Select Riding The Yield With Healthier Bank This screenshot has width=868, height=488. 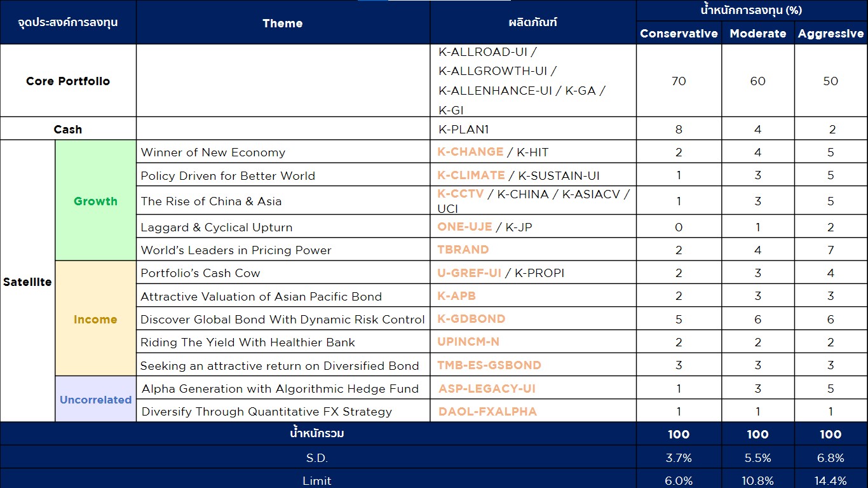coord(248,342)
